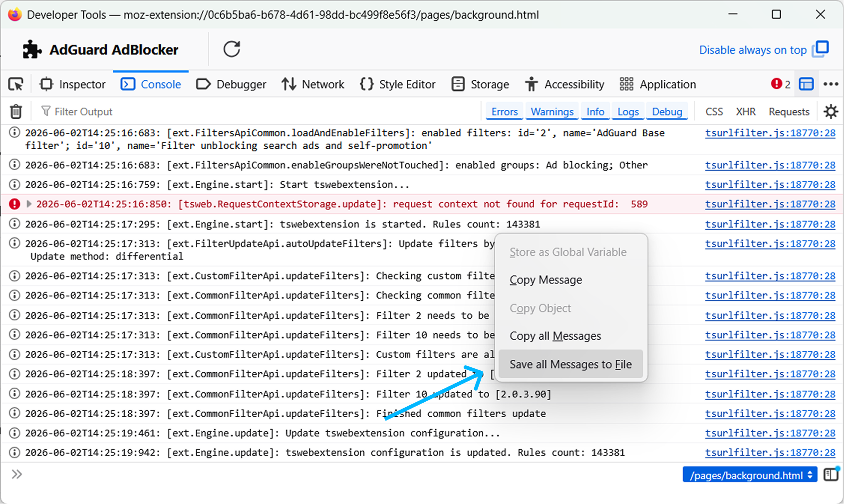Click the Firefox logo in title bar
Image resolution: width=844 pixels, height=504 pixels.
[15, 14]
